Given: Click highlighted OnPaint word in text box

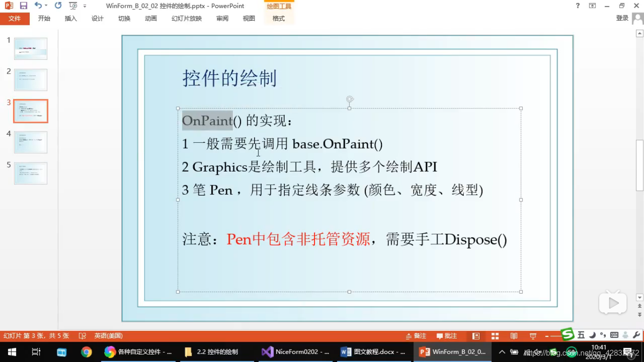Looking at the screenshot, I should tap(207, 121).
